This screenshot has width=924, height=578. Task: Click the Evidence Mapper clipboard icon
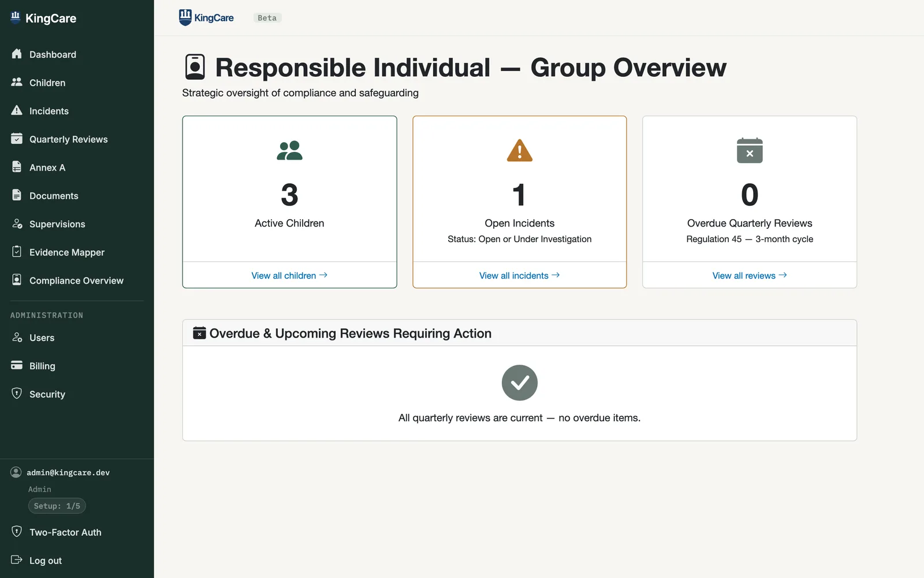pyautogui.click(x=17, y=252)
